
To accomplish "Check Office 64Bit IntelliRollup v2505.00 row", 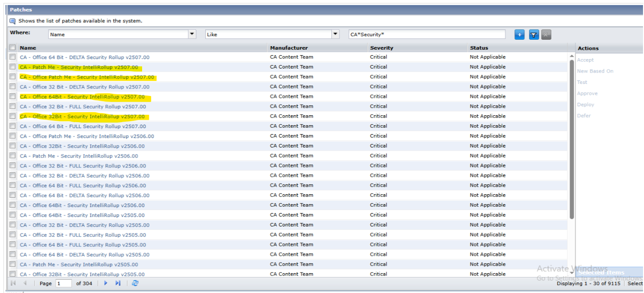I will pyautogui.click(x=12, y=215).
